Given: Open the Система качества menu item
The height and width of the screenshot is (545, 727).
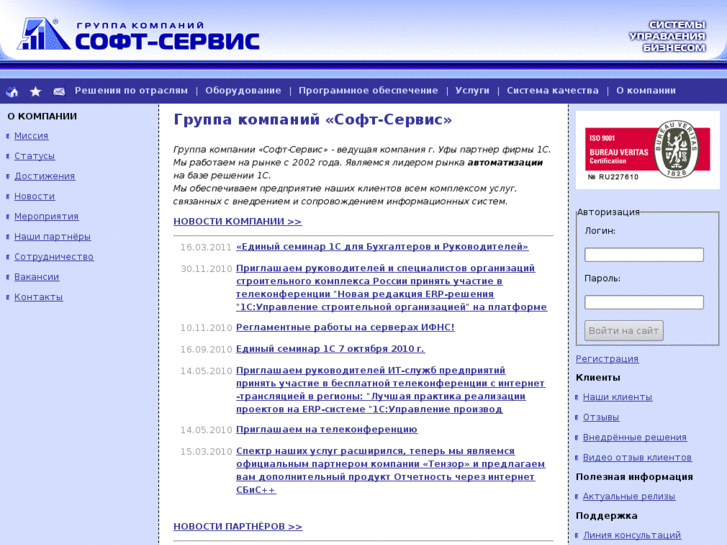Looking at the screenshot, I should click(x=552, y=90).
